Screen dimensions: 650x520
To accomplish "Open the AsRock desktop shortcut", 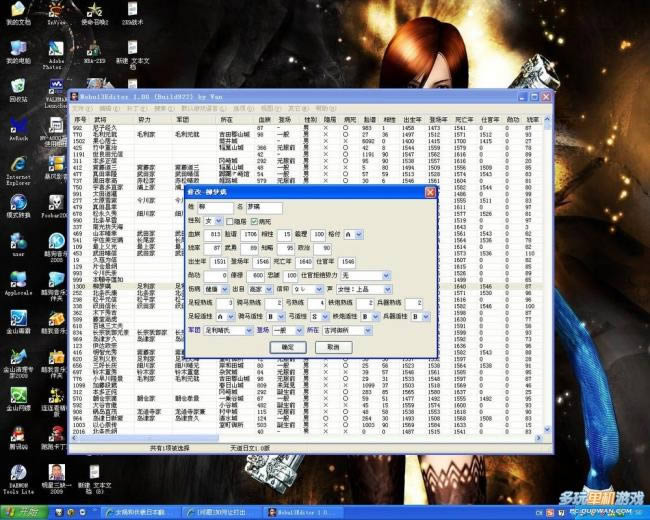I will (x=18, y=129).
